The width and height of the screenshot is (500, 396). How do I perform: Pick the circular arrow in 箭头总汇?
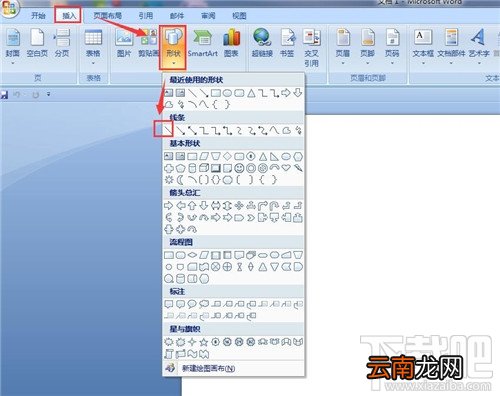click(x=192, y=229)
